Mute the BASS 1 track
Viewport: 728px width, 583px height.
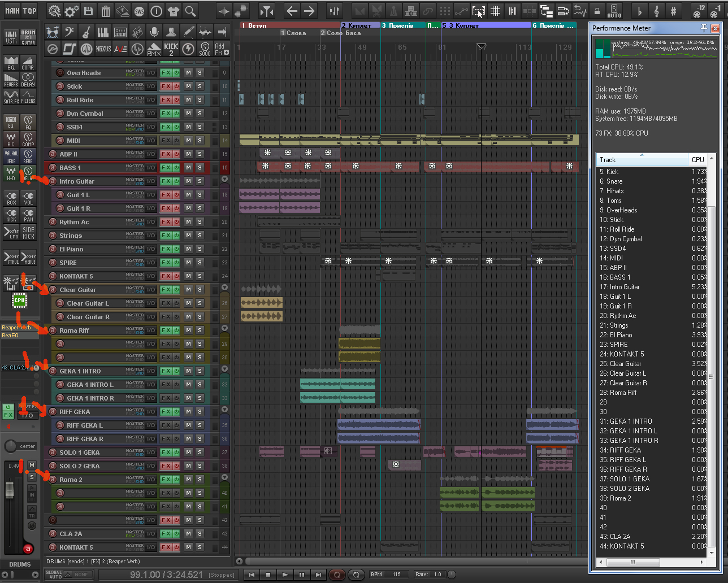pyautogui.click(x=188, y=168)
